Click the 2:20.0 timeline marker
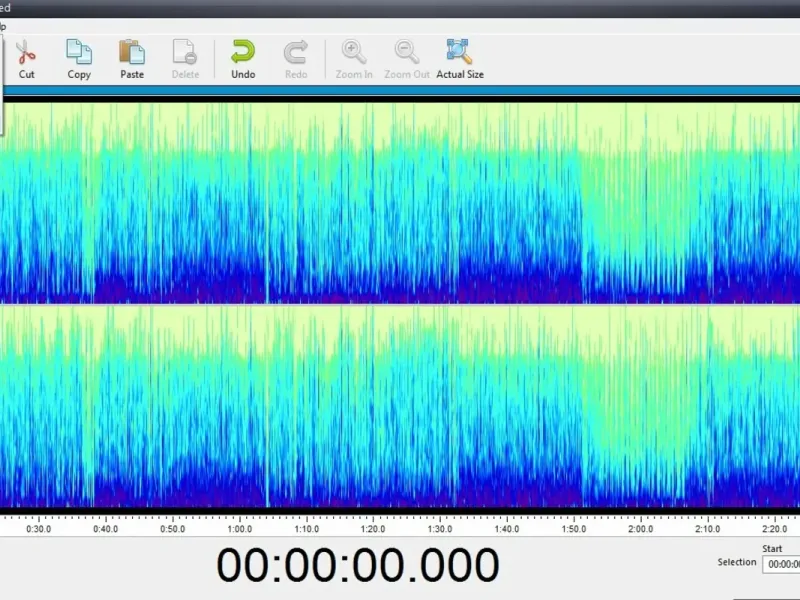 [774, 529]
